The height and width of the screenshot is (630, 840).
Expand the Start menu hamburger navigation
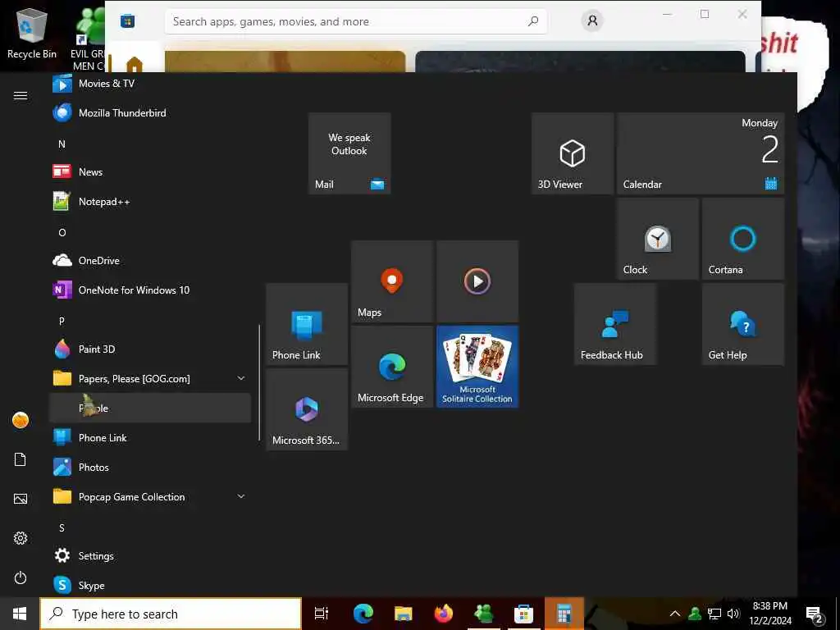[21, 95]
